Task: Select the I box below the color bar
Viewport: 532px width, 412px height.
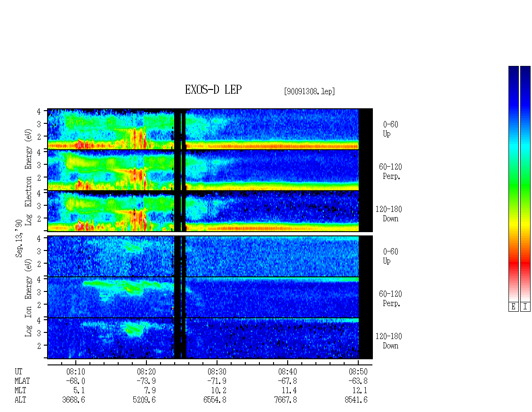Action: [525, 307]
